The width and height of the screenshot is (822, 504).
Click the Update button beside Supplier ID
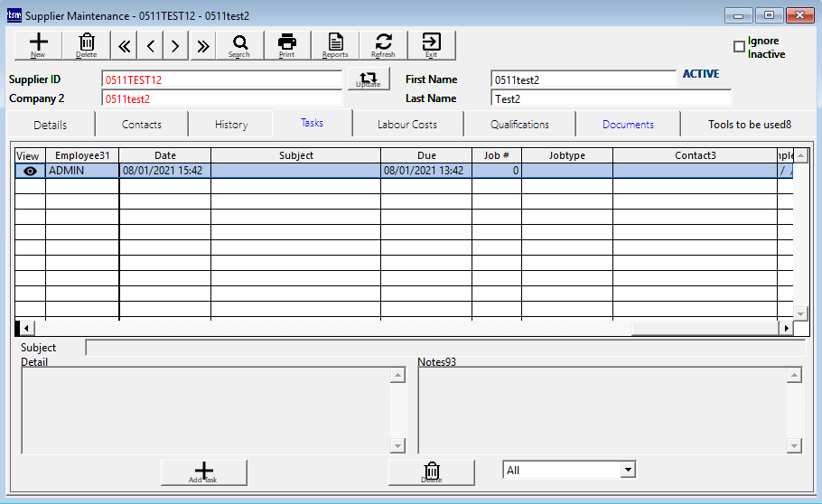[369, 79]
